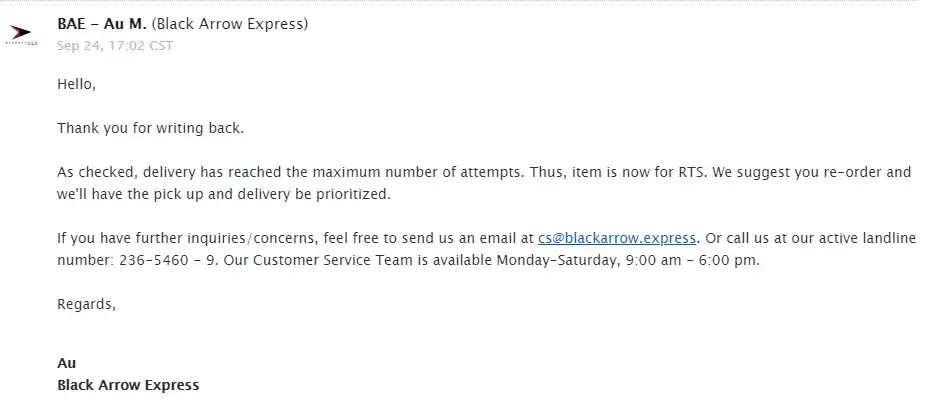
Task: Click the "Sep 24, 17:02 CST" timestamp
Action: click(x=115, y=46)
